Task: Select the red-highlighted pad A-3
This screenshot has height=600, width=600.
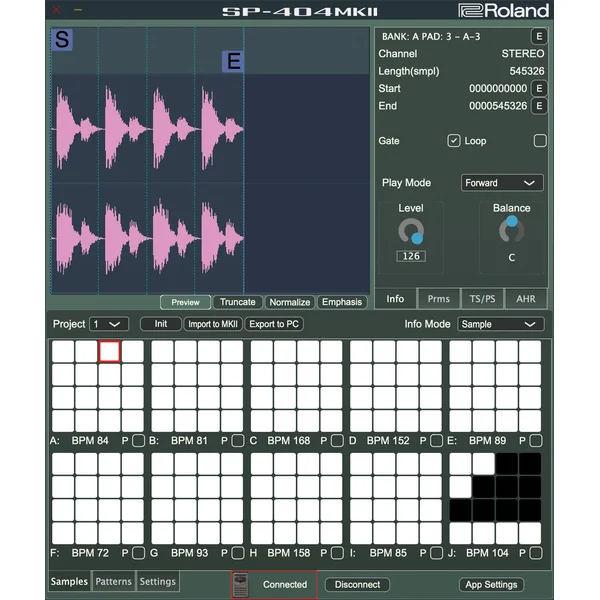Action: click(109, 351)
